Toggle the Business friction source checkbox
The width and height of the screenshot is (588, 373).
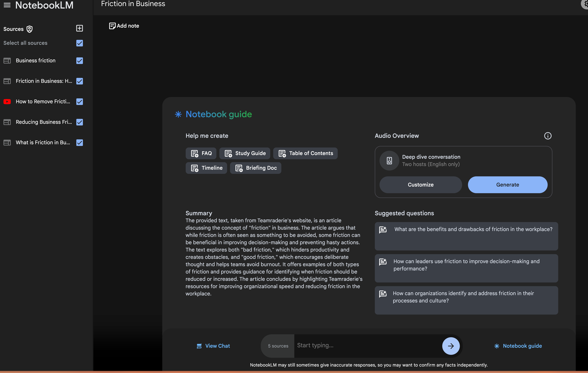coord(79,61)
